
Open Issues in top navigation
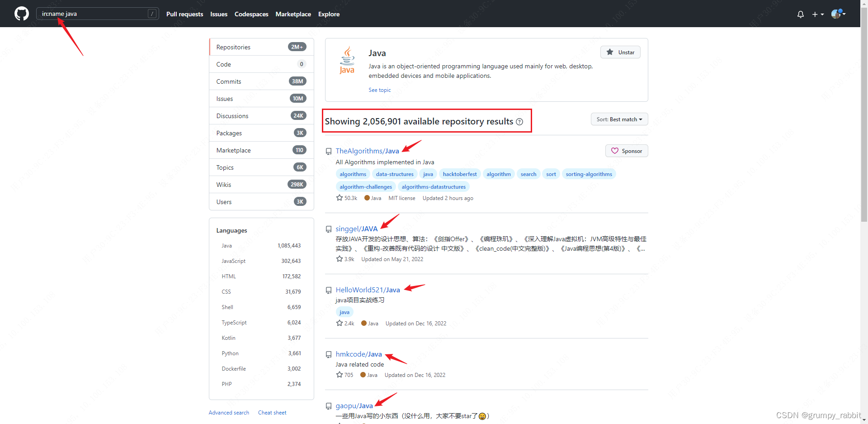point(219,14)
